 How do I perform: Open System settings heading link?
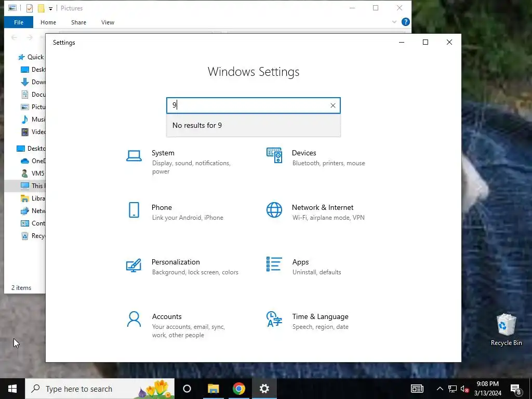pyautogui.click(x=163, y=153)
